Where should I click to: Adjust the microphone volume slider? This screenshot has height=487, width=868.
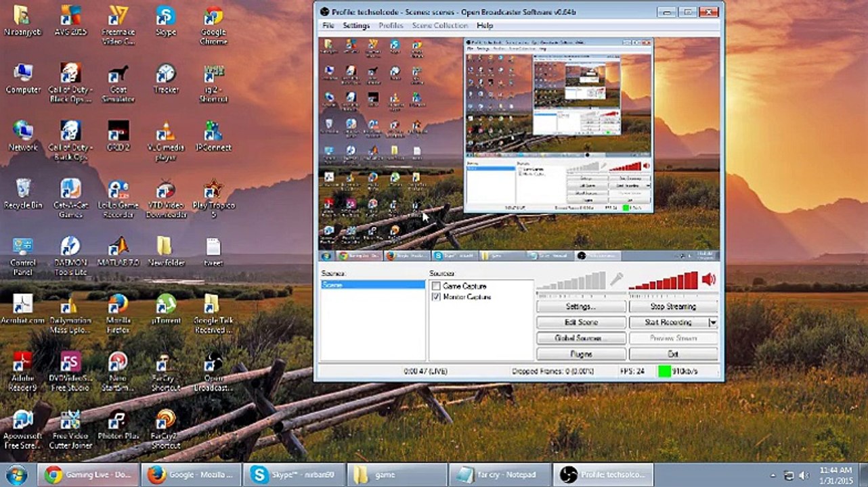pyautogui.click(x=571, y=281)
